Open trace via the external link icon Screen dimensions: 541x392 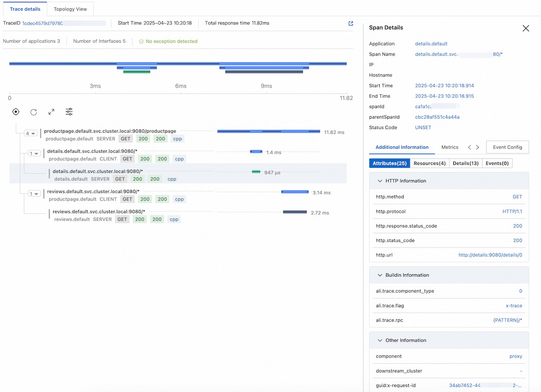350,23
